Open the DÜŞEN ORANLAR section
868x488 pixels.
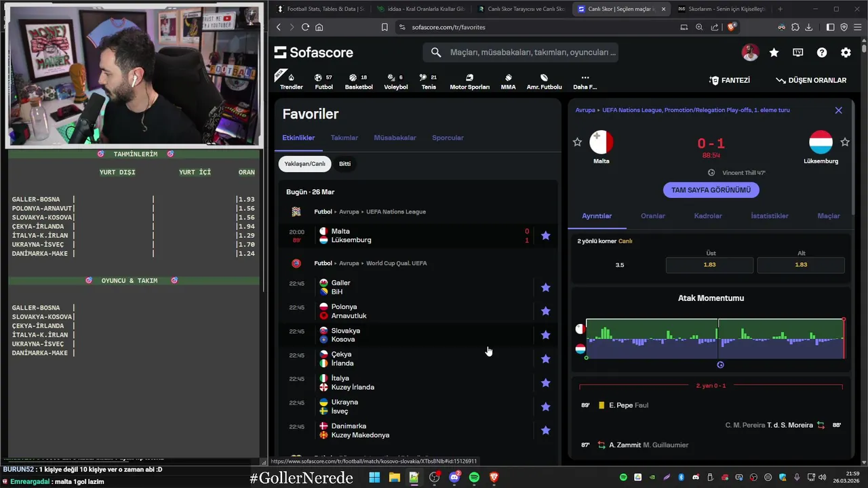(811, 80)
